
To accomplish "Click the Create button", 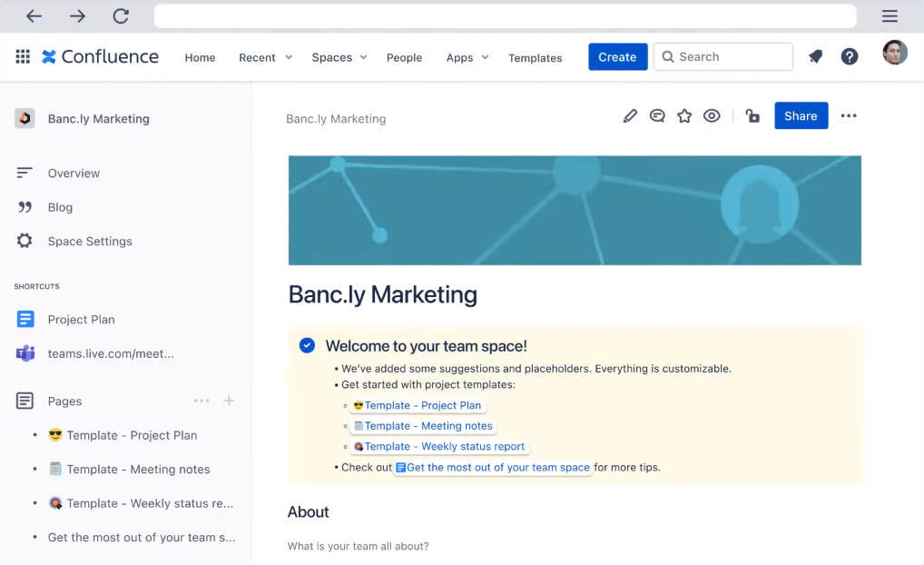I will pos(617,56).
